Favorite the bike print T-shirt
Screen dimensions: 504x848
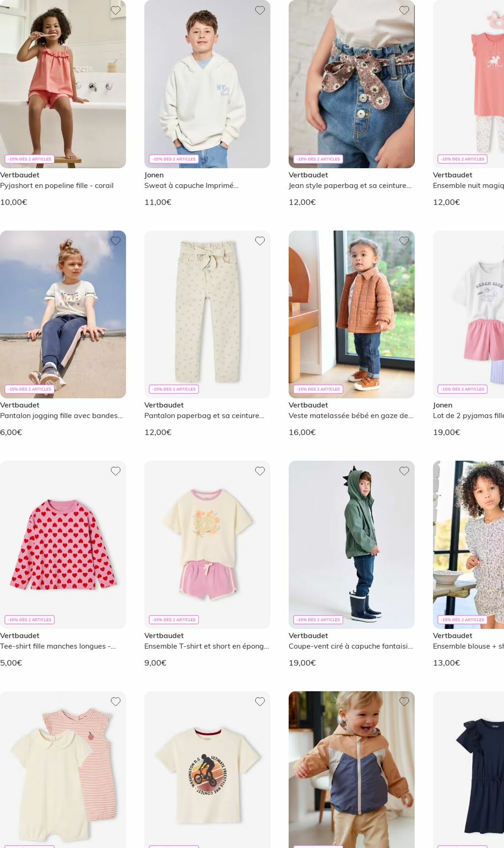click(260, 702)
